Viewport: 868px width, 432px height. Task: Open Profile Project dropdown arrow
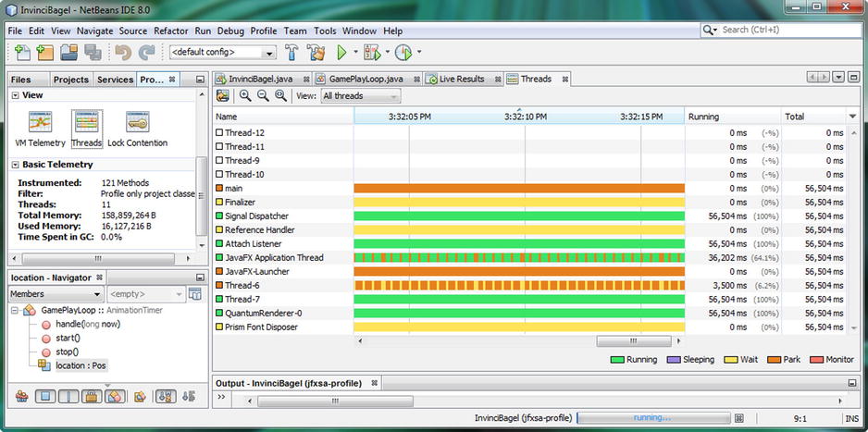[419, 53]
